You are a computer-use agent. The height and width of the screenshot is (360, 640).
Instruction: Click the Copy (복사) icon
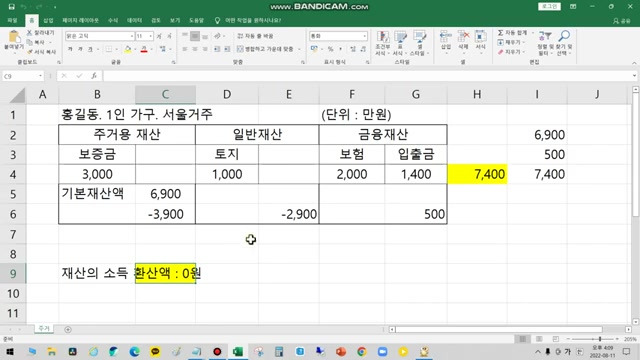29,42
